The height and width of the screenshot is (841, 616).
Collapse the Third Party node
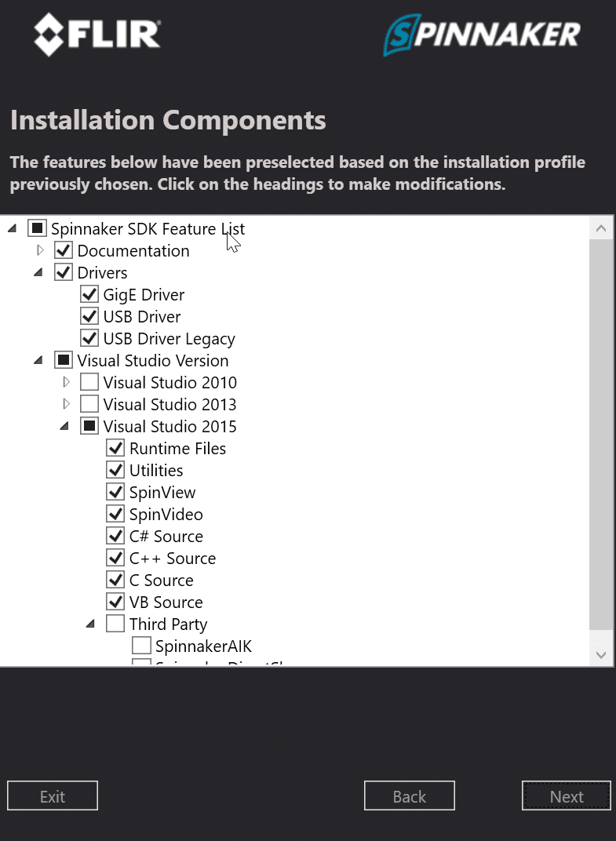(91, 624)
